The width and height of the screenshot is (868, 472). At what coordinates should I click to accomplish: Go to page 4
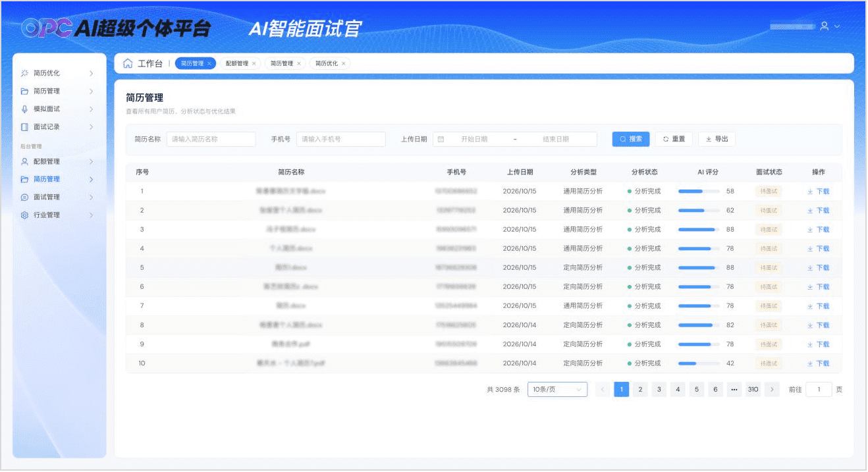click(x=678, y=389)
